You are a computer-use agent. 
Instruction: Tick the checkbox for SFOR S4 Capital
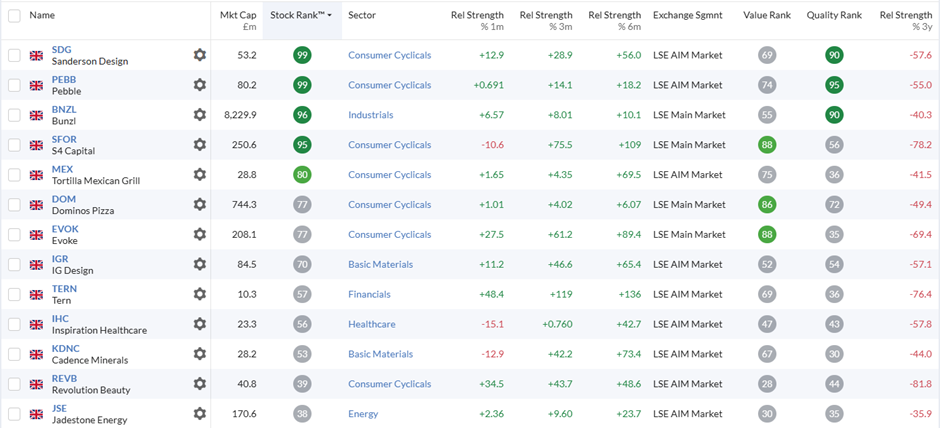click(x=14, y=144)
